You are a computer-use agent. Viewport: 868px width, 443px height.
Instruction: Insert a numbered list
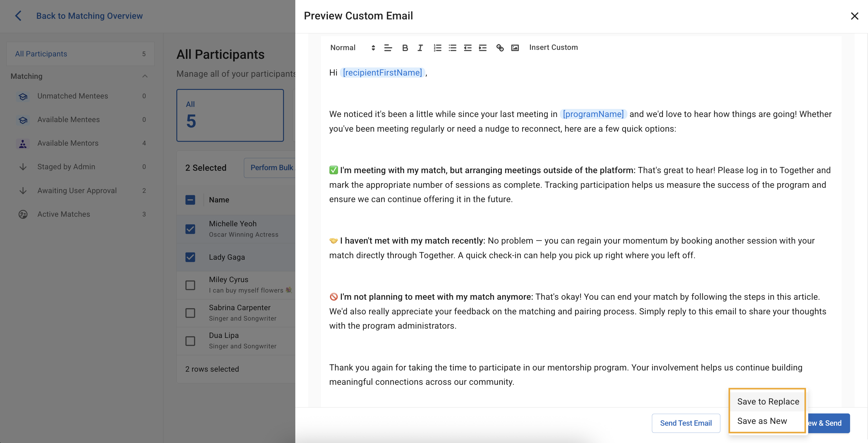click(x=437, y=48)
